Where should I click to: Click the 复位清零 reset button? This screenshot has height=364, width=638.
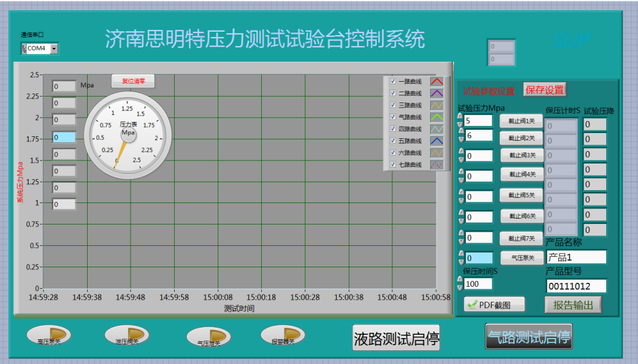(x=133, y=82)
